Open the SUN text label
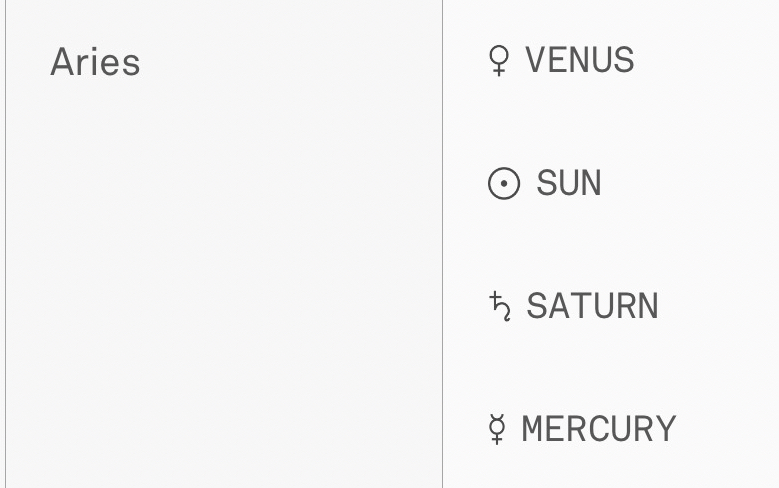 pos(569,184)
